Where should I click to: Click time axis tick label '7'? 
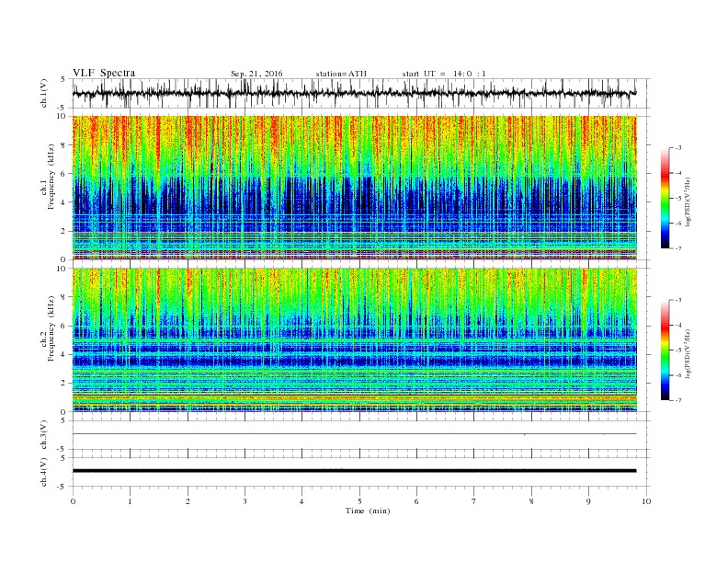click(474, 501)
